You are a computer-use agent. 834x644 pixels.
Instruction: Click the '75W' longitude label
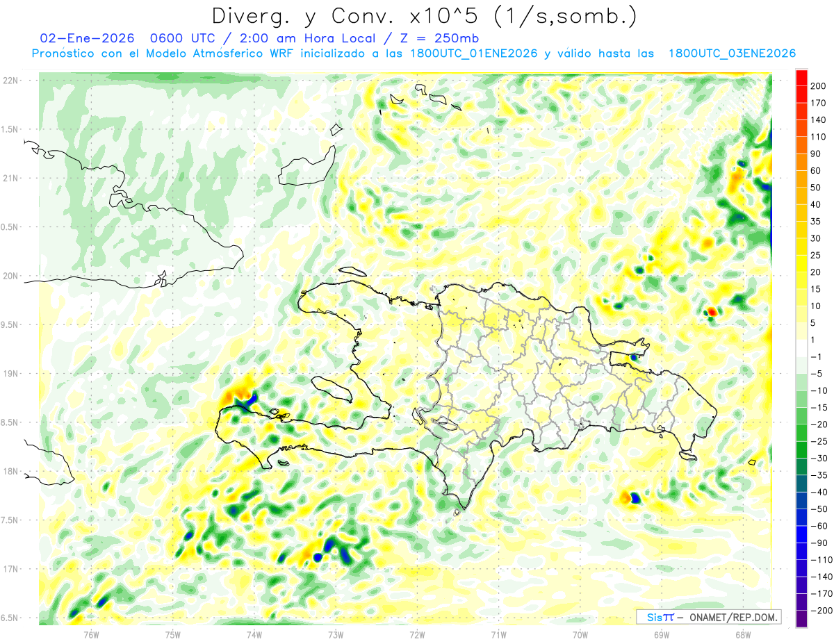172,635
